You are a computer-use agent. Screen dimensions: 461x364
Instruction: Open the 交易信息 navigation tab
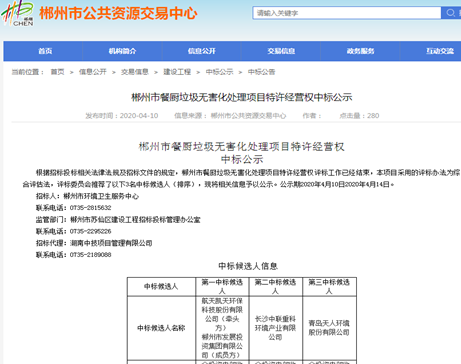[281, 51]
